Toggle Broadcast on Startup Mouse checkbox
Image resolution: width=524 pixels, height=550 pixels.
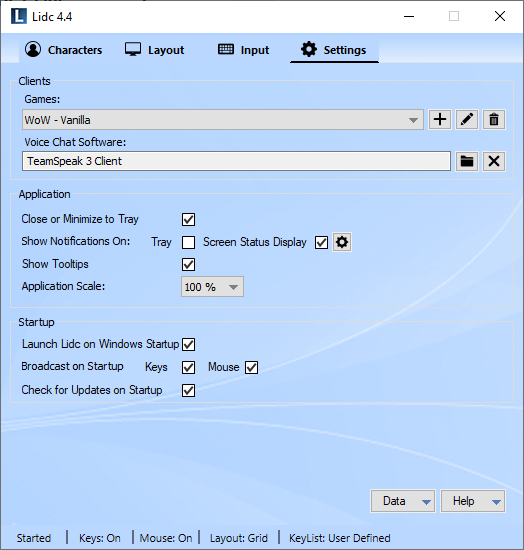point(251,367)
